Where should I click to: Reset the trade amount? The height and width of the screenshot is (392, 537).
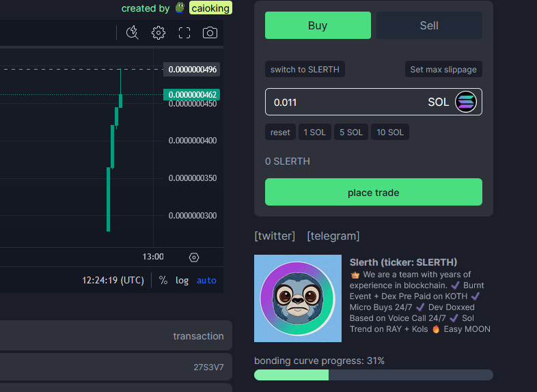click(280, 132)
